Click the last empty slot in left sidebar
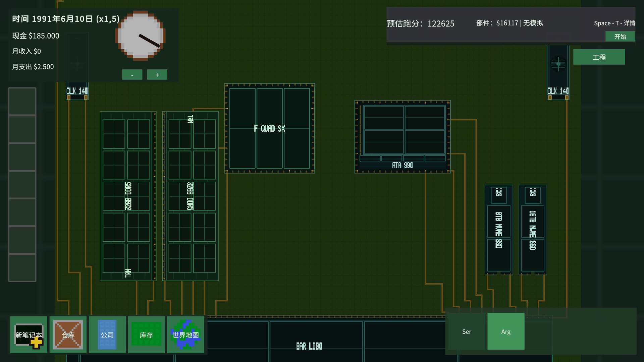 click(22, 268)
